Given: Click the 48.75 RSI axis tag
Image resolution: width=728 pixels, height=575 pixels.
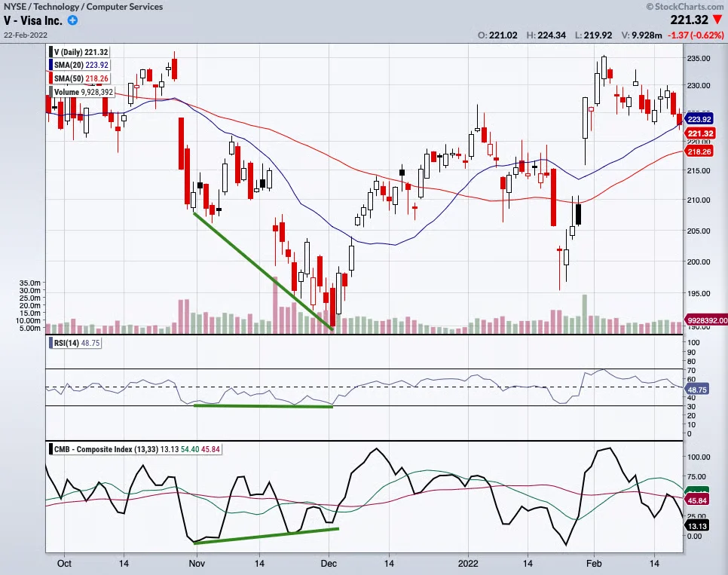Looking at the screenshot, I should [x=696, y=390].
